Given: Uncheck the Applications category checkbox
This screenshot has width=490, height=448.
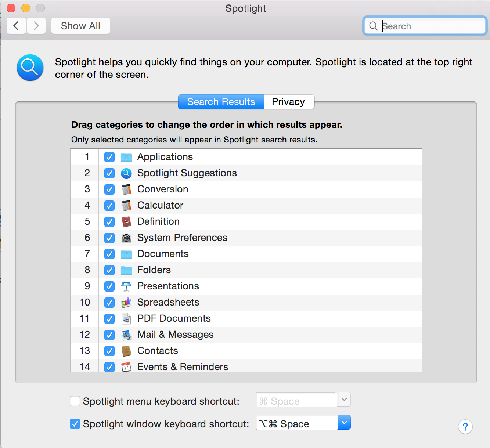Looking at the screenshot, I should (x=109, y=157).
